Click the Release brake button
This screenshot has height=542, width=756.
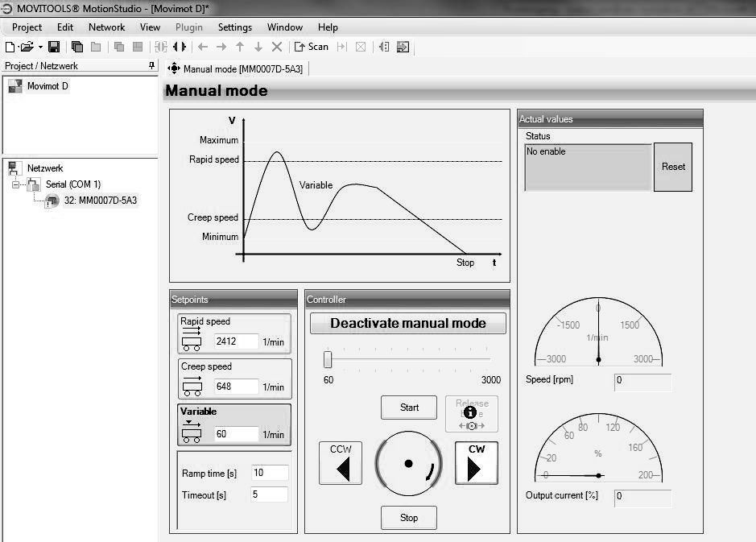tap(472, 414)
